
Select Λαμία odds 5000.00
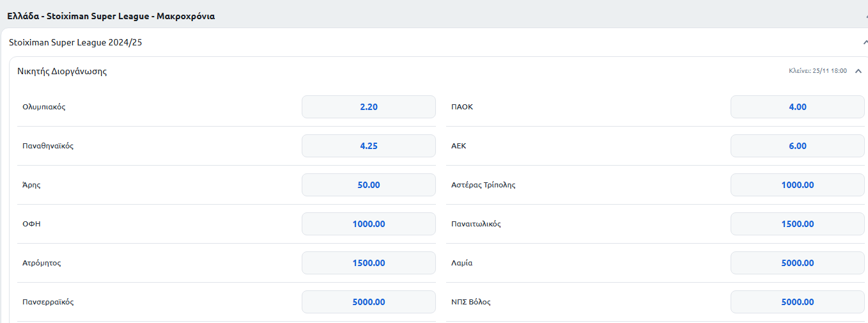[798, 263]
